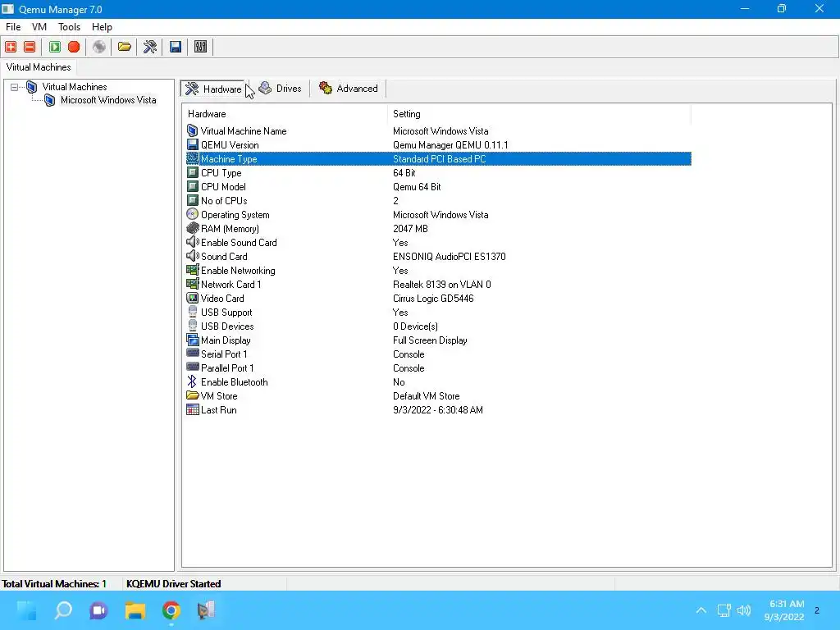Click the USB Support plug icon

pos(192,312)
